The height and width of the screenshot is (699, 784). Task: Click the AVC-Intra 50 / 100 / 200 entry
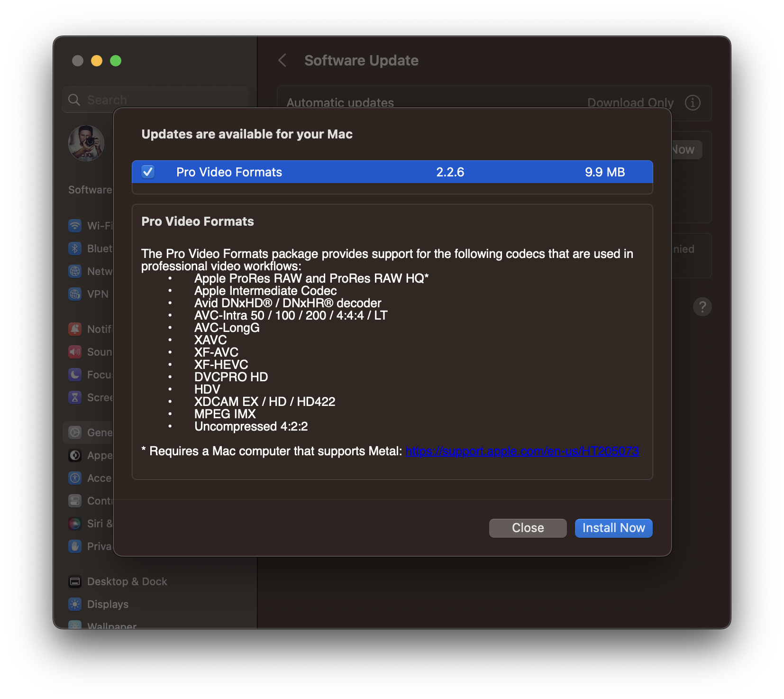coord(291,315)
